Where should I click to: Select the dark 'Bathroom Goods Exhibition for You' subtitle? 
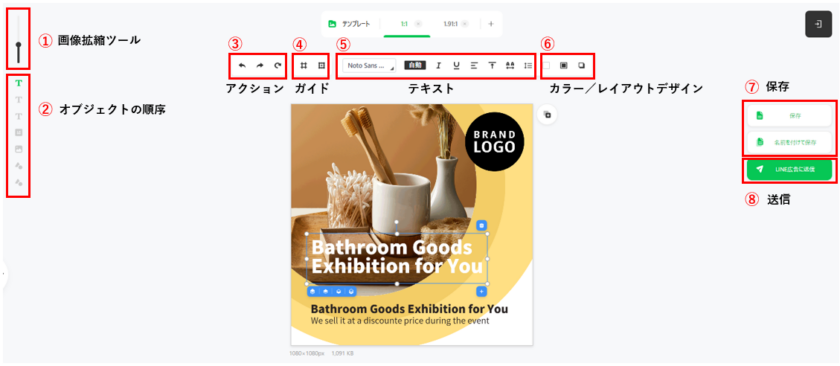point(409,309)
